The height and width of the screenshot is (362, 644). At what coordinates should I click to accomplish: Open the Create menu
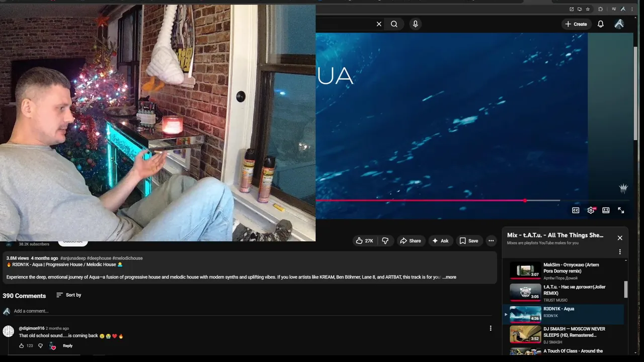[x=576, y=24]
